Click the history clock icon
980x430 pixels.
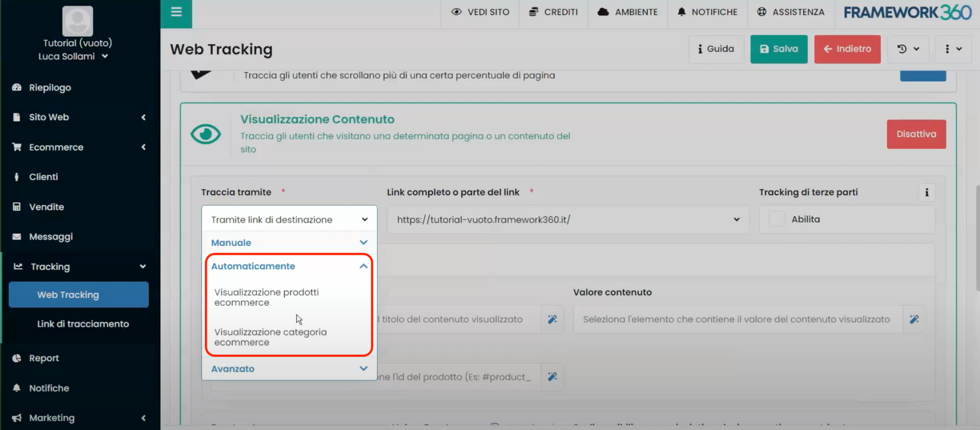(x=902, y=49)
